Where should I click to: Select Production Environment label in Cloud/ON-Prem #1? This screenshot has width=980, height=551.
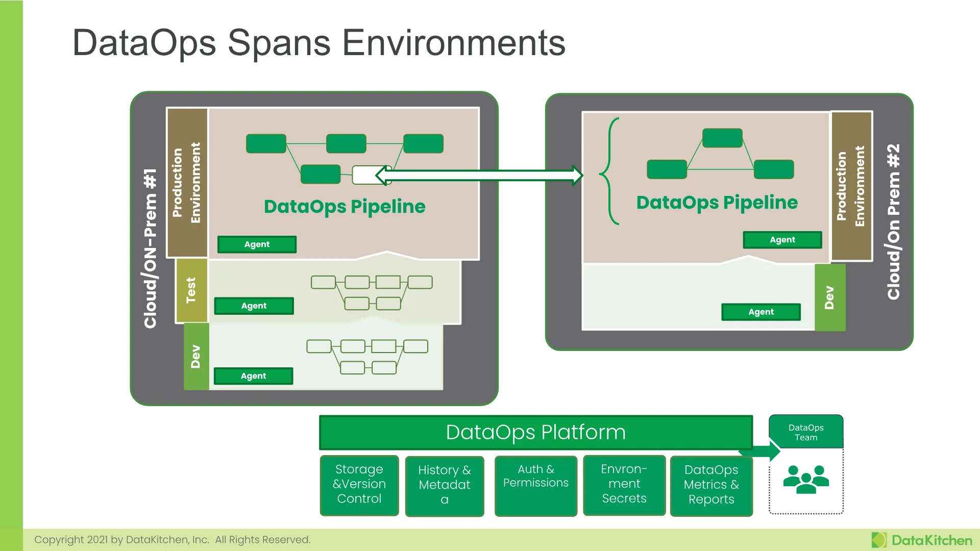pyautogui.click(x=187, y=183)
